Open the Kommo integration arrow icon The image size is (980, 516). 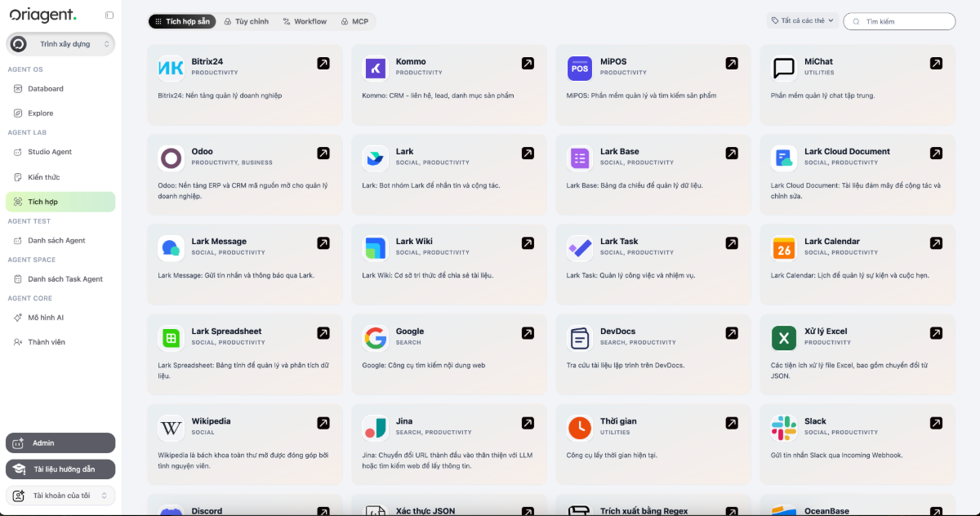[528, 63]
